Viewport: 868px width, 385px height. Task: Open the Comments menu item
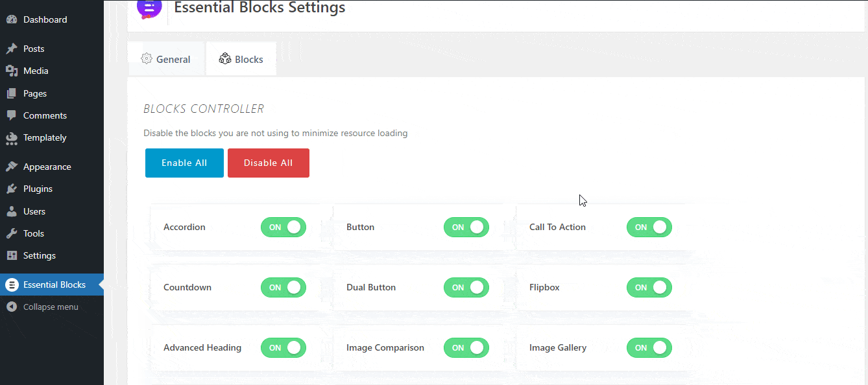(x=52, y=115)
